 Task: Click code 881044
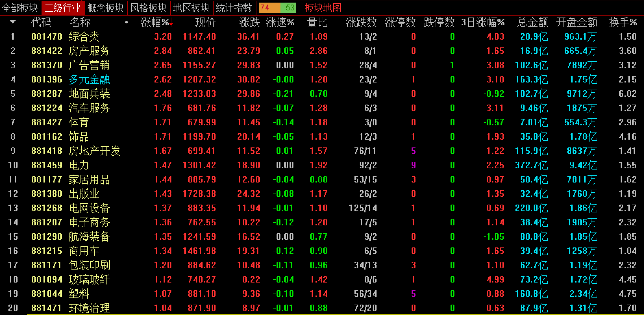click(47, 294)
